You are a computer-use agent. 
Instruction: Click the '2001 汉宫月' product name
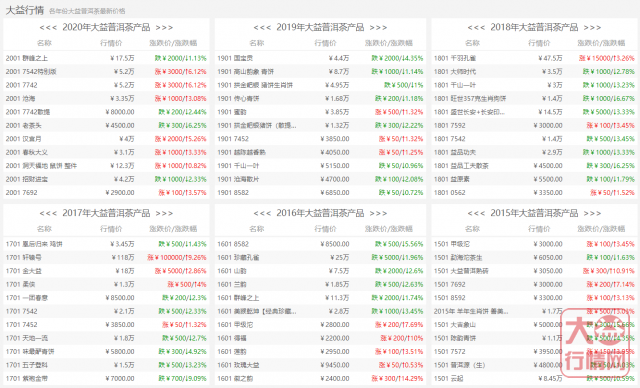(x=24, y=139)
